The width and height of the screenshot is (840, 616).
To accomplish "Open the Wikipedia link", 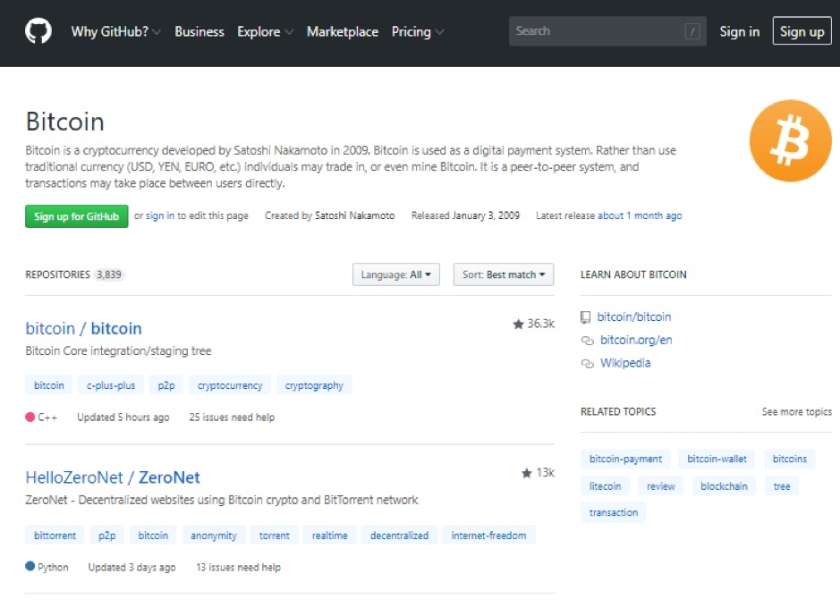I will (625, 363).
